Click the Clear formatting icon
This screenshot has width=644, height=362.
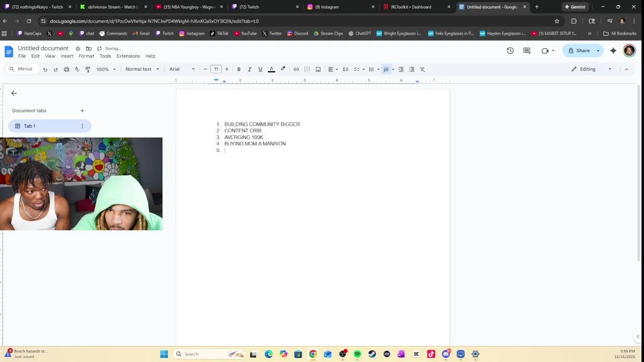423,69
